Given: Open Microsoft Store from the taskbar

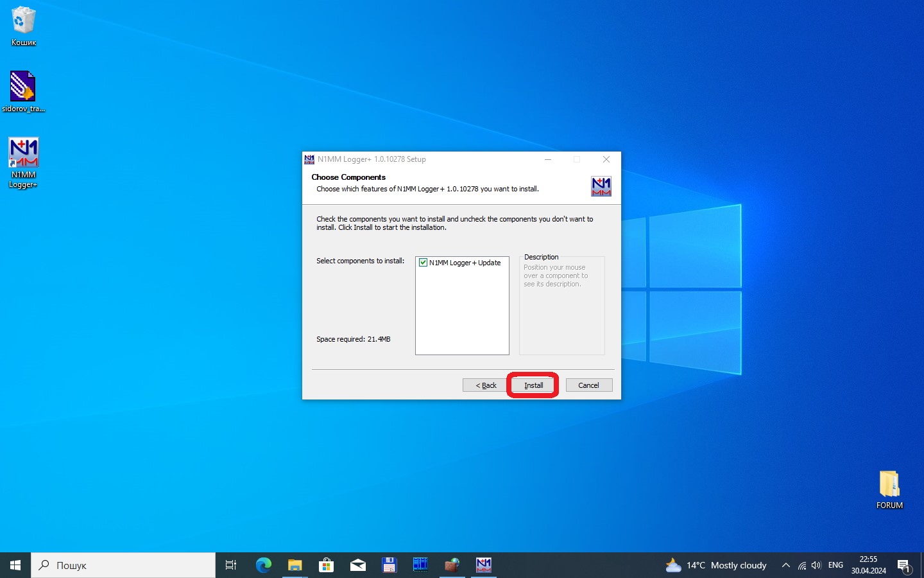Looking at the screenshot, I should 326,565.
